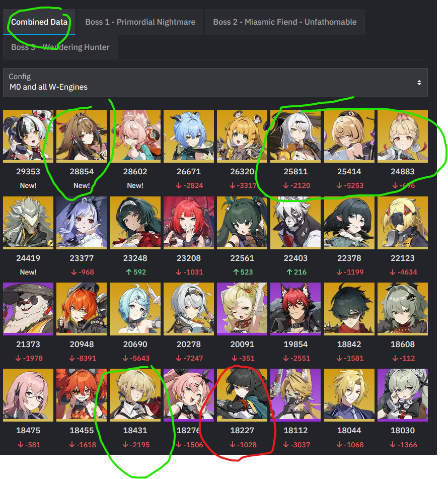
Task: Click the panda character scoring 21373
Action: point(28,309)
